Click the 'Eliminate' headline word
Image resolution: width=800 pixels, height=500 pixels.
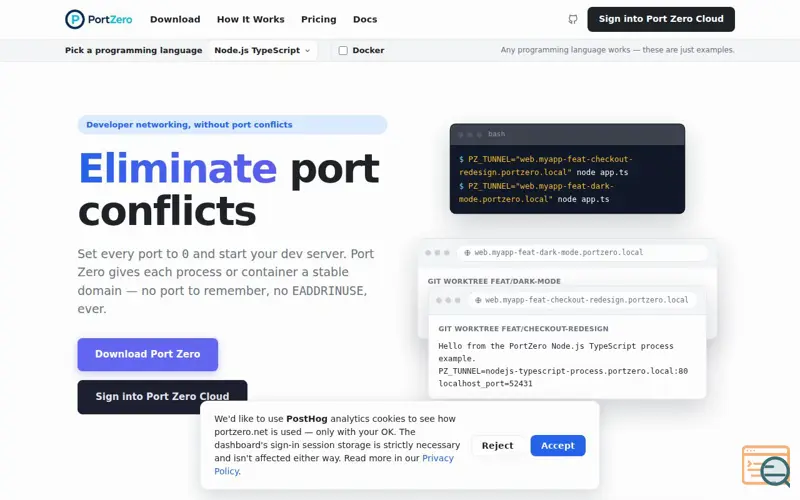coord(178,168)
